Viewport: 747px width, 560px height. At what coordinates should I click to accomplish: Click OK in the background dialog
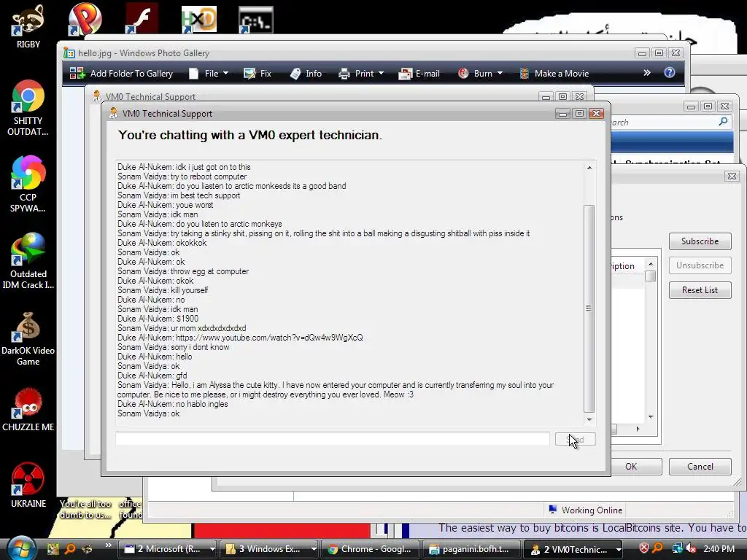tap(631, 467)
